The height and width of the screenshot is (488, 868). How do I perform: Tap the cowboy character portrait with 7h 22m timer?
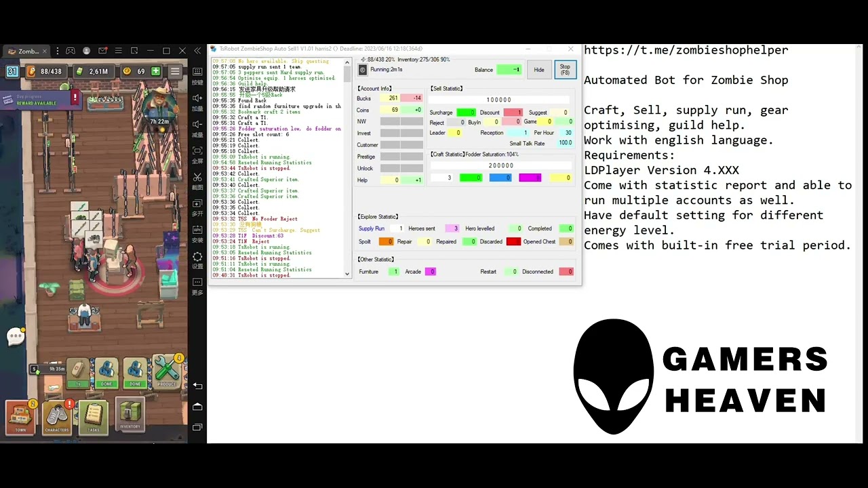coord(159,105)
